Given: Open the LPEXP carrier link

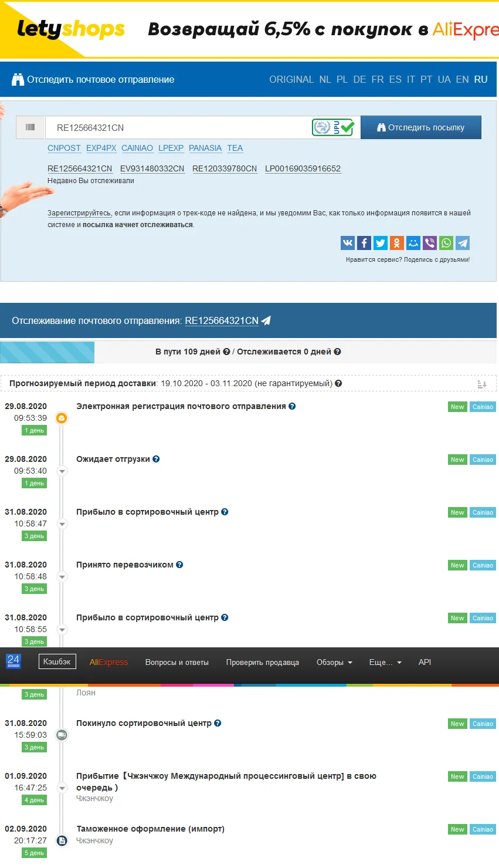Looking at the screenshot, I should 171,148.
